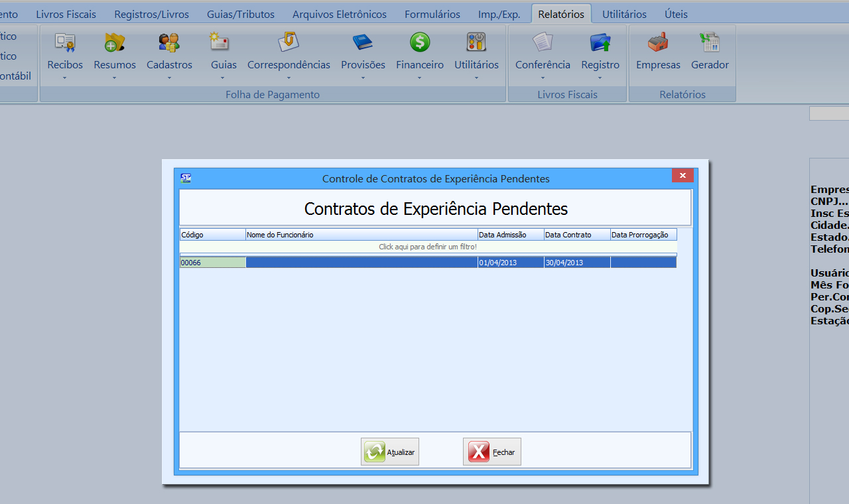This screenshot has width=849, height=504.
Task: Open the Resumos folder icon
Action: (x=115, y=43)
